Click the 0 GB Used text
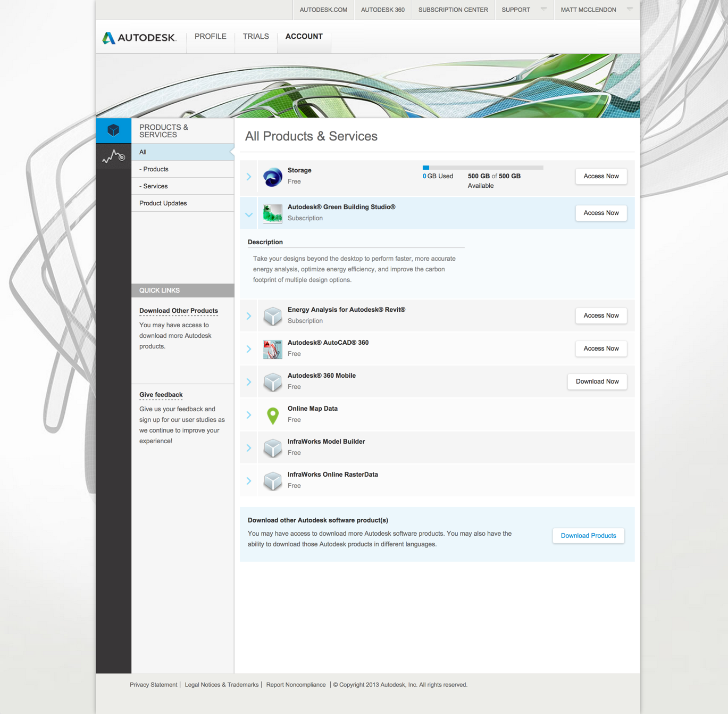 click(x=438, y=176)
